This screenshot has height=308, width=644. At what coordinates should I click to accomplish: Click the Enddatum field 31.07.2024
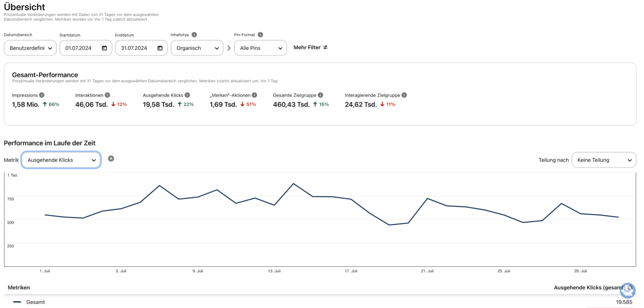pyautogui.click(x=141, y=48)
